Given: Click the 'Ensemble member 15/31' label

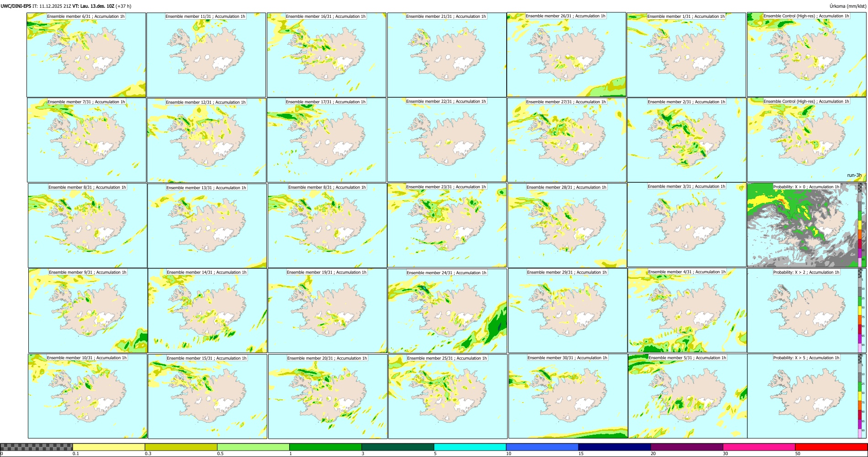Looking at the screenshot, I should click(190, 358).
